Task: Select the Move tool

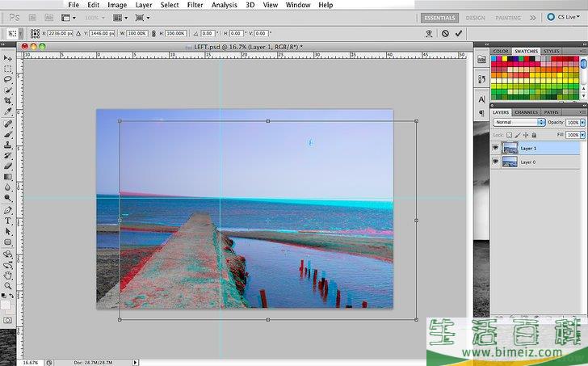Action: [x=8, y=59]
